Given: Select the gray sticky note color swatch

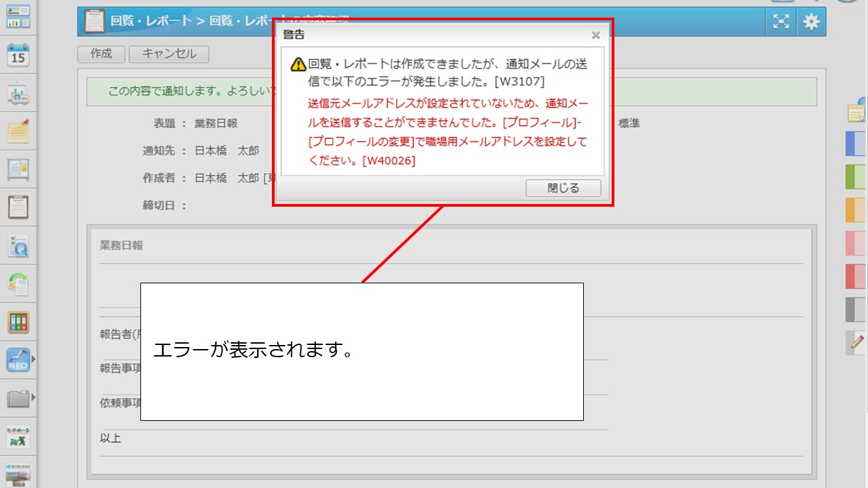Looking at the screenshot, I should pyautogui.click(x=856, y=310).
